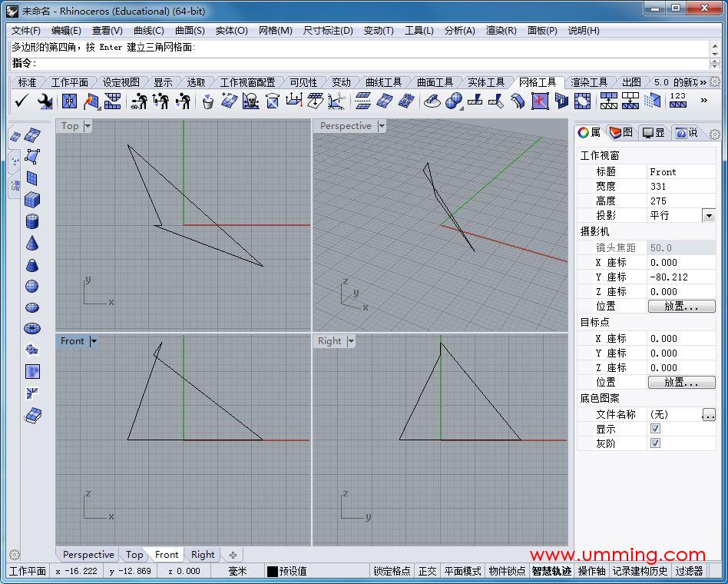The width and height of the screenshot is (728, 584).
Task: Select the Mesh Sphere tool
Action: tap(32, 286)
